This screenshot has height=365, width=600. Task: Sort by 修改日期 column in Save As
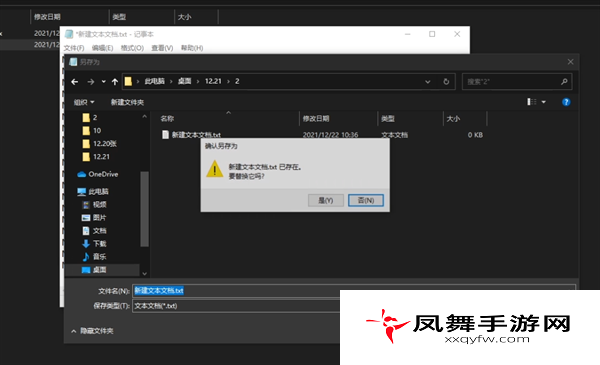tap(316, 119)
